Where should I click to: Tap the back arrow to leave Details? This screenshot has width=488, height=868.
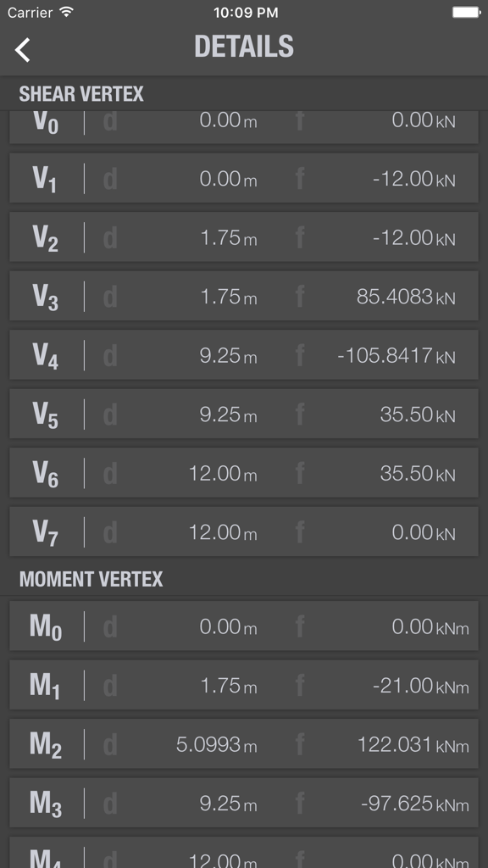pos(22,51)
